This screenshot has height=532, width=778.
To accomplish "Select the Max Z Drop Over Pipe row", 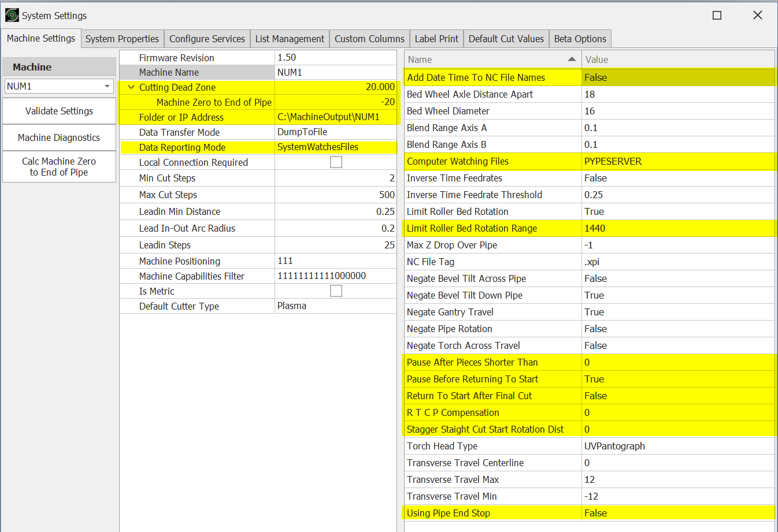I will [x=590, y=245].
